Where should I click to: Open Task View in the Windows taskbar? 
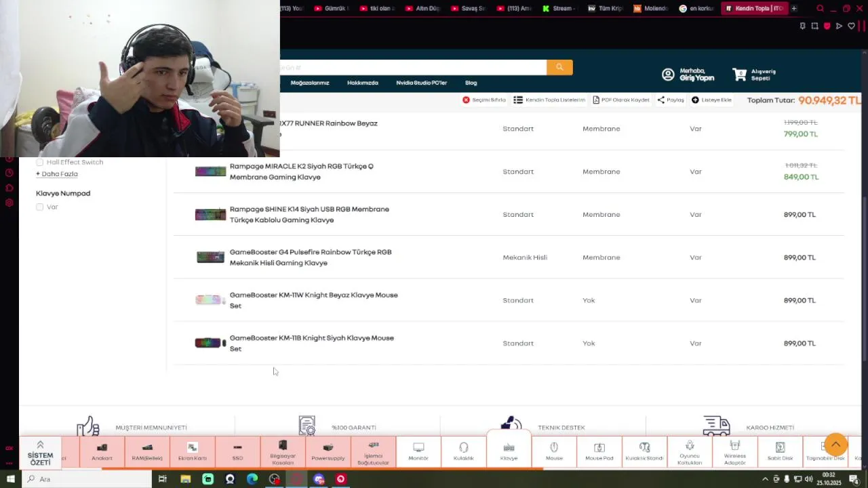click(x=163, y=479)
